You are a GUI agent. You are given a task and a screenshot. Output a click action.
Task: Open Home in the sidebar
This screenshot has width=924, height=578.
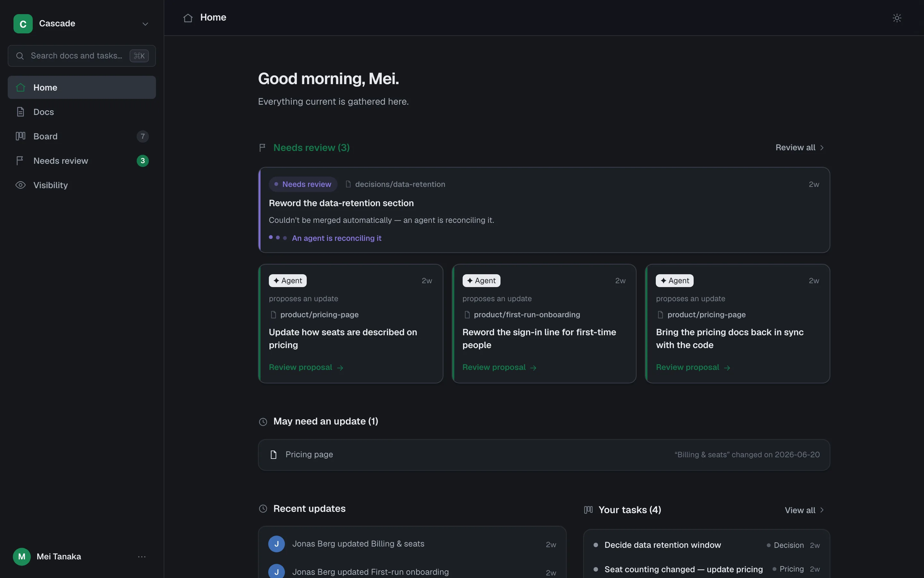coord(82,88)
